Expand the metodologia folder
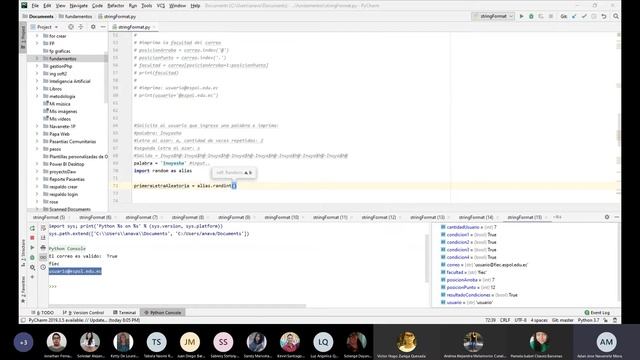640x360 pixels. tap(37, 96)
